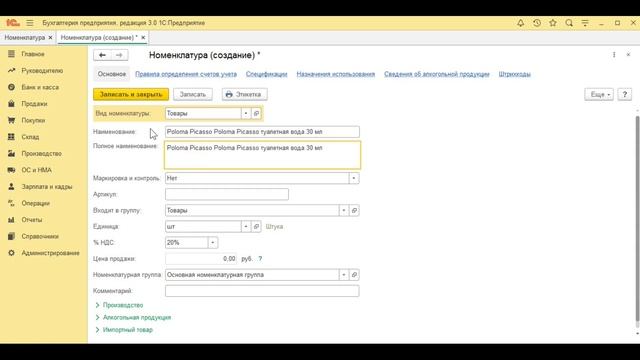This screenshot has height=360, width=640.
Task: Close Номенклатура tab with its X
Action: (x=50, y=38)
